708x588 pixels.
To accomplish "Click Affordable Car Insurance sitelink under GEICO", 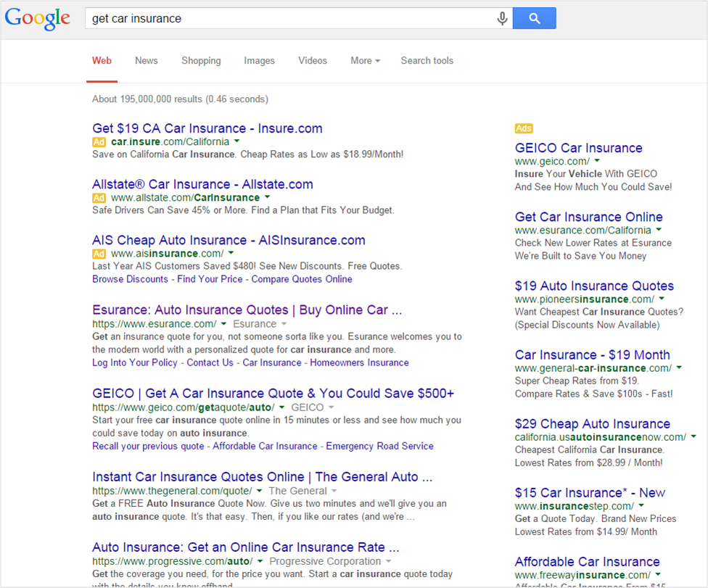I will [265, 447].
